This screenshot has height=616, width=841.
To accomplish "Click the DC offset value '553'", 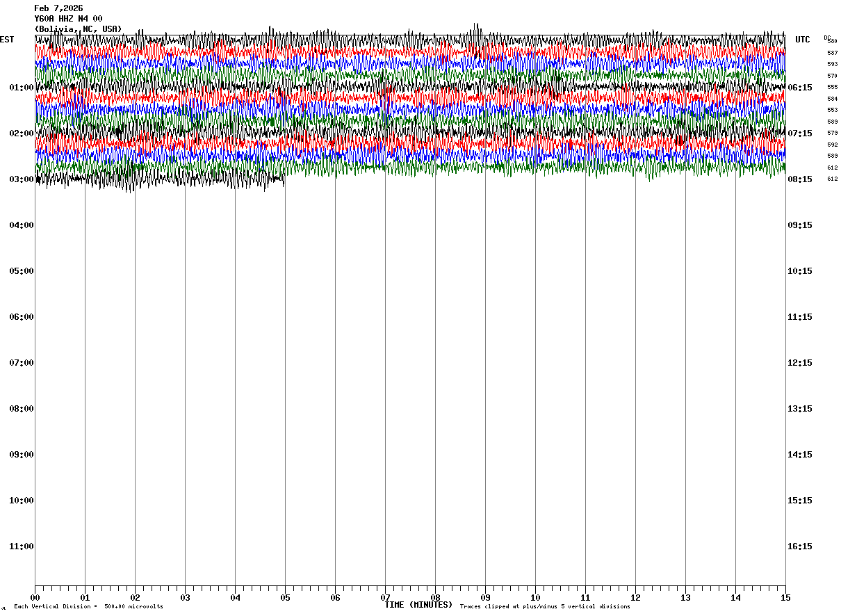I will click(832, 111).
